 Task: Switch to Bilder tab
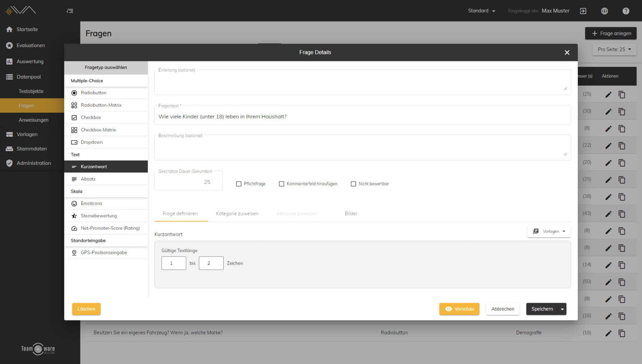(351, 214)
